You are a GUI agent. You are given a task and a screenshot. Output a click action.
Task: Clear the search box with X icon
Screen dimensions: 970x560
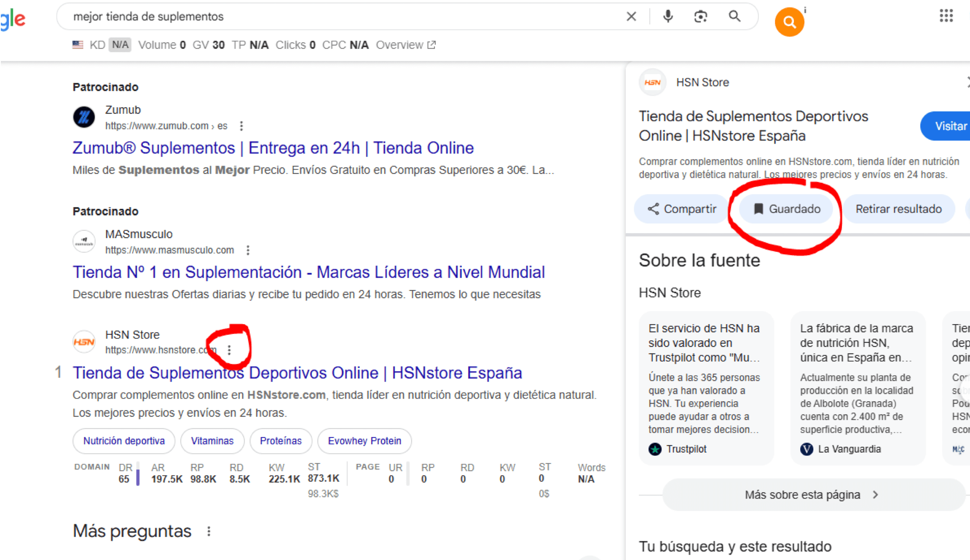(x=631, y=16)
